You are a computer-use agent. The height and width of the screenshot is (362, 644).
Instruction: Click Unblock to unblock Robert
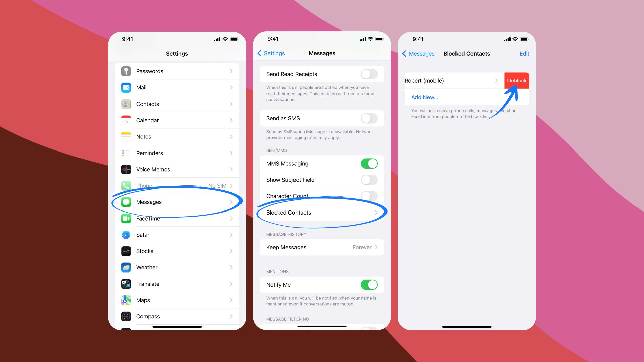point(515,80)
